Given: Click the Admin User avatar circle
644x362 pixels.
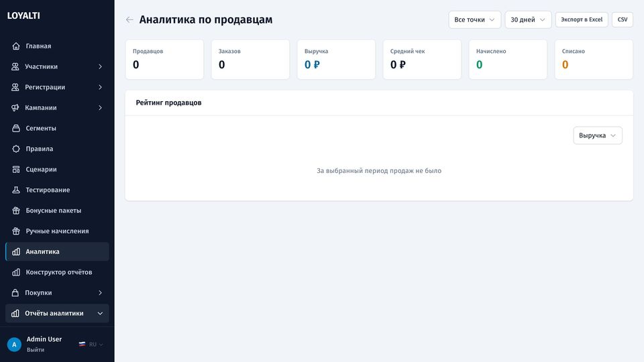Looking at the screenshot, I should 14,345.
